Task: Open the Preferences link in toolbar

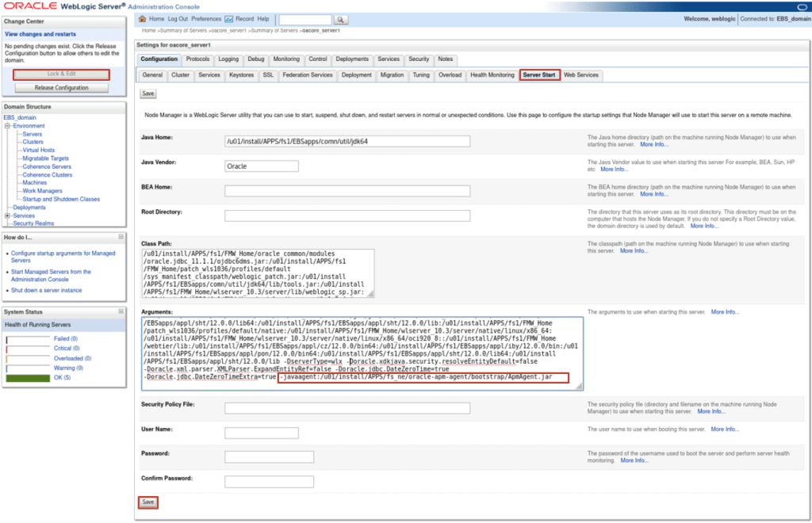Action: 206,18
